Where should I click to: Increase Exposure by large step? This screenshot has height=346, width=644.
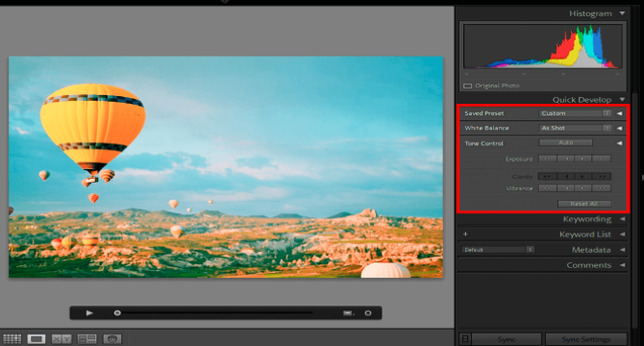[602, 159]
